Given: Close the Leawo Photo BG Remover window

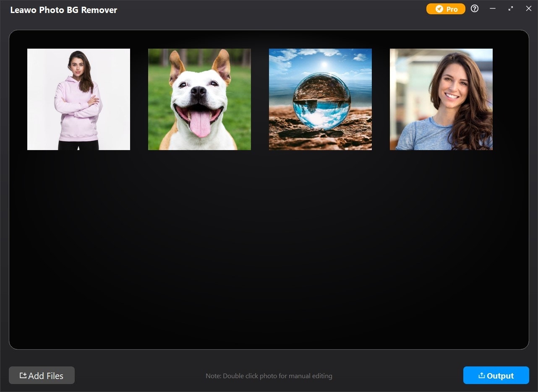Looking at the screenshot, I should click(529, 9).
